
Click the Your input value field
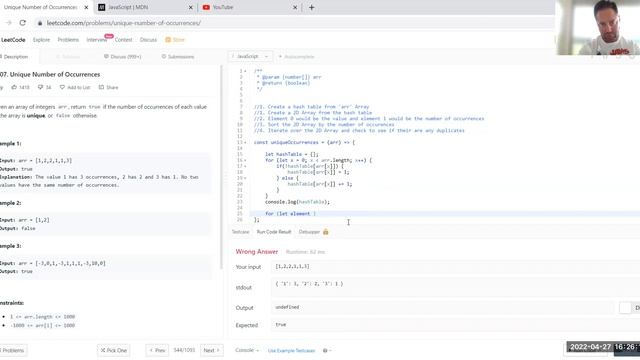tap(455, 267)
